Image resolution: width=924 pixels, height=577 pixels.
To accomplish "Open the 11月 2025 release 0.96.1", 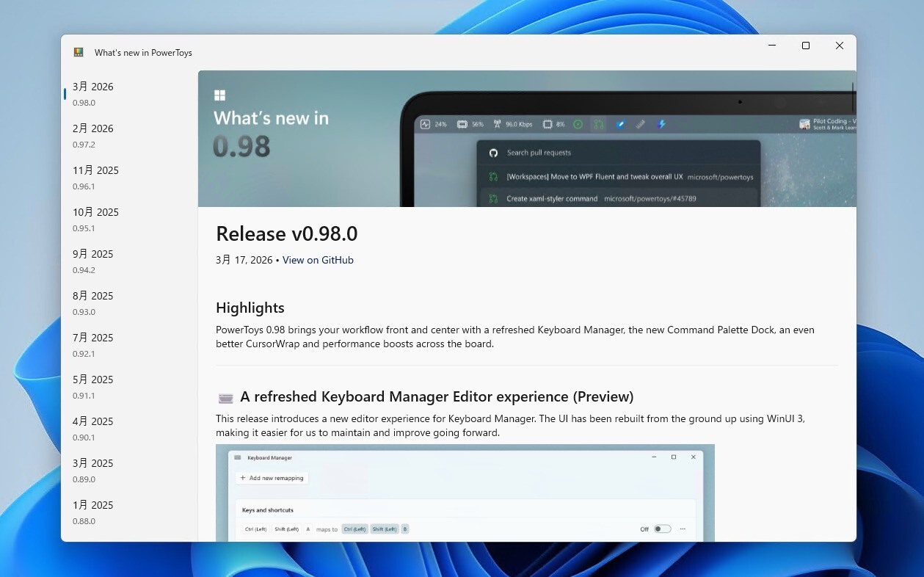I will (129, 178).
